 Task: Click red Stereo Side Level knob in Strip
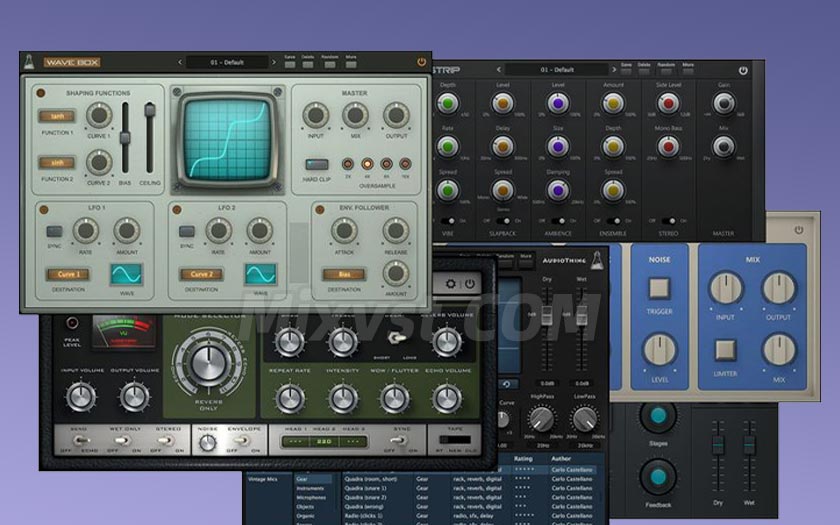pos(668,103)
